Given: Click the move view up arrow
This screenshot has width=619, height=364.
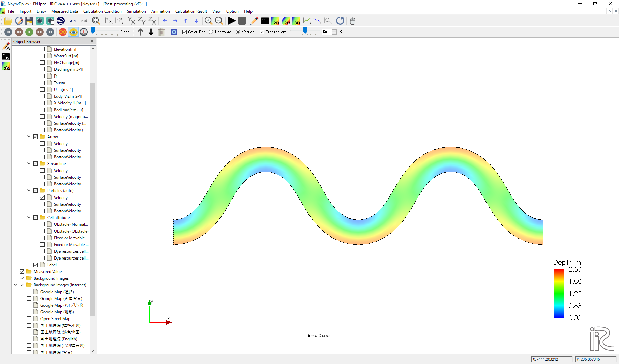Looking at the screenshot, I should point(186,21).
